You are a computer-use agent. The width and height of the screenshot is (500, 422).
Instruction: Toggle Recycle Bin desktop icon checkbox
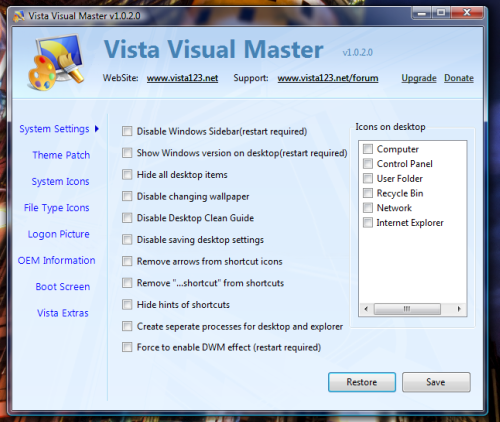[368, 193]
